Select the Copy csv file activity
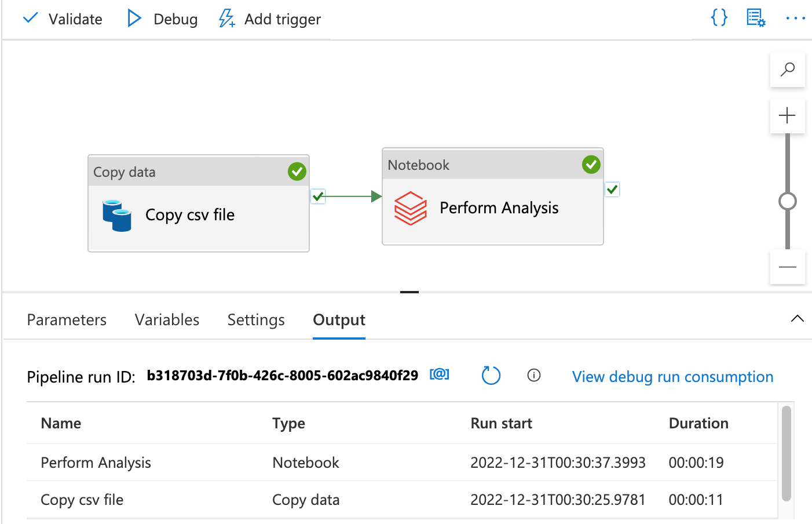The width and height of the screenshot is (812, 524). tap(199, 203)
